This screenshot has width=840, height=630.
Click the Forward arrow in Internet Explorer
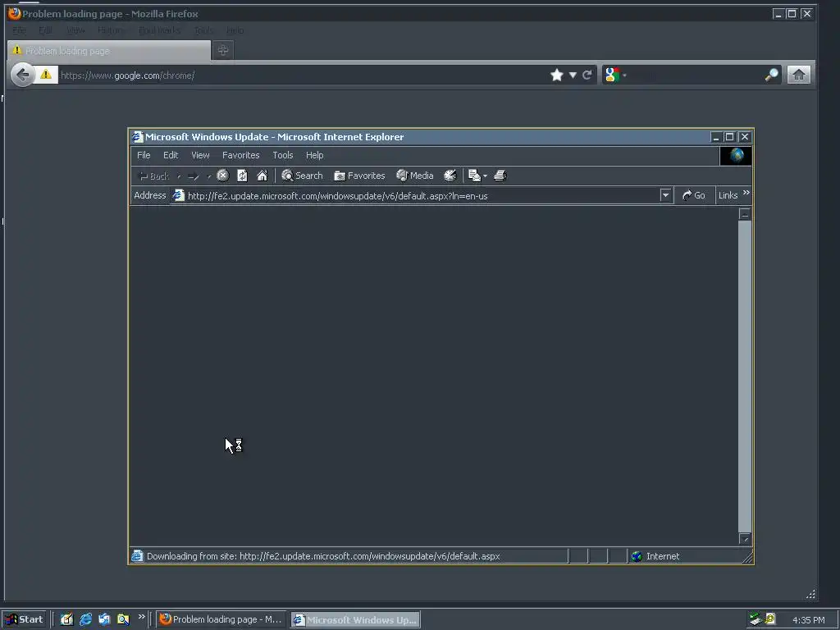[x=194, y=176]
